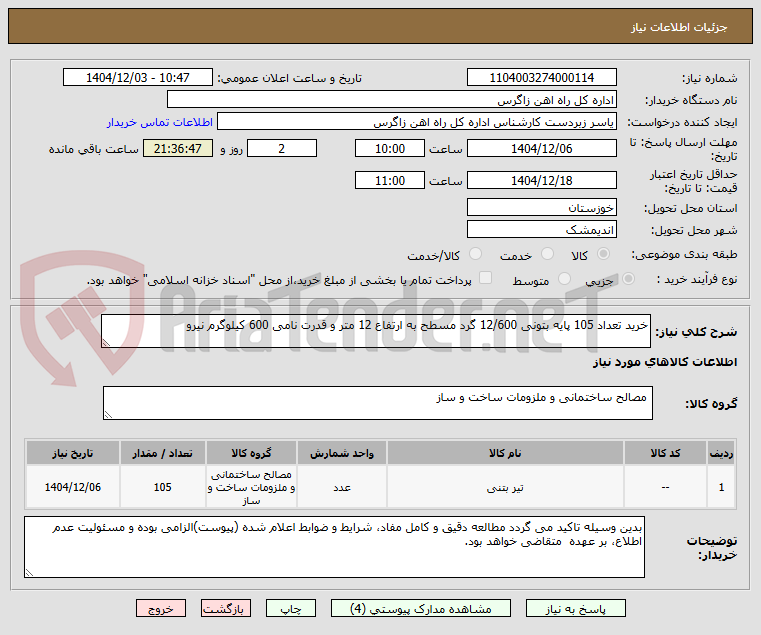This screenshot has width=761, height=635.
Task: Click the buyer organization field اداره کل راه اهن زاگرس
Action: (392, 100)
